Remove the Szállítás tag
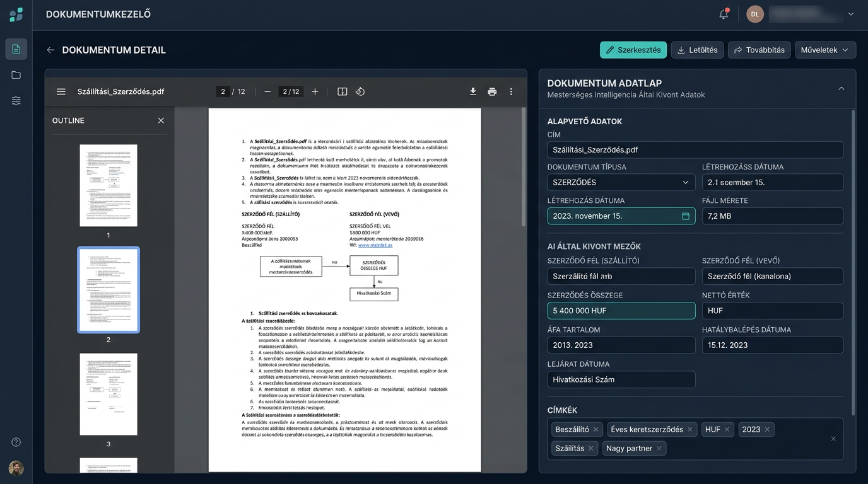 591,448
